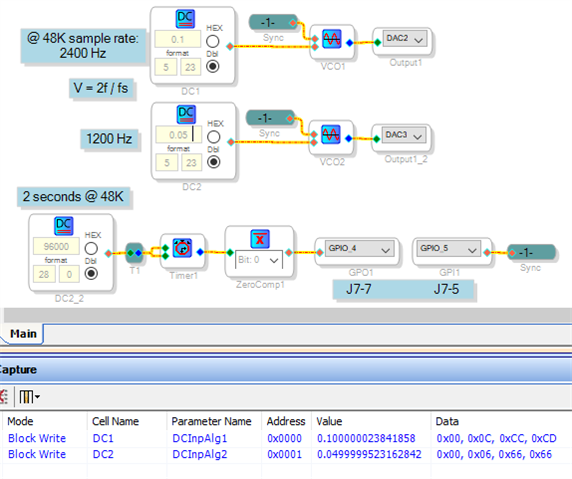The height and width of the screenshot is (479, 572).
Task: Click the DC icon in the DC1 block
Action: tap(185, 19)
